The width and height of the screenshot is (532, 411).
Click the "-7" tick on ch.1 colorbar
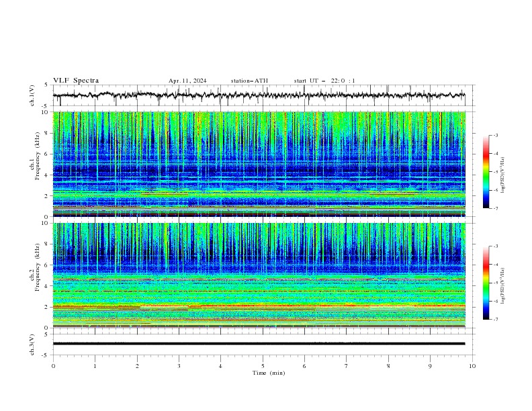[x=496, y=208]
